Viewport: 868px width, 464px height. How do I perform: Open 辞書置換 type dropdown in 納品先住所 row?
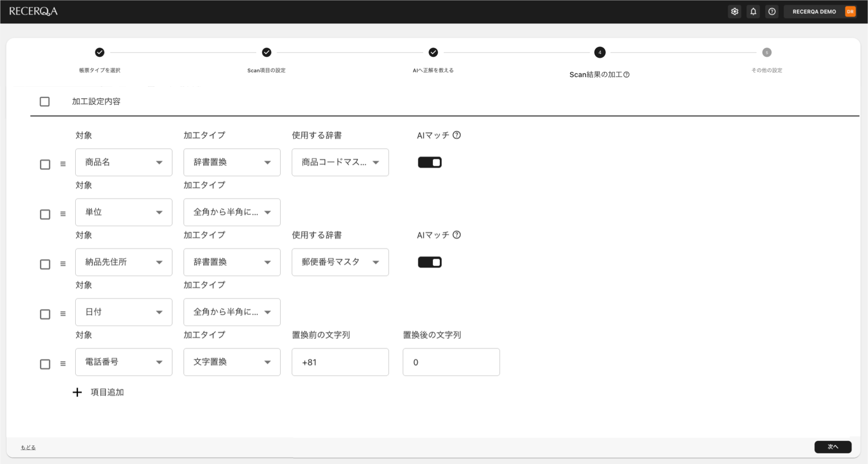(x=232, y=262)
